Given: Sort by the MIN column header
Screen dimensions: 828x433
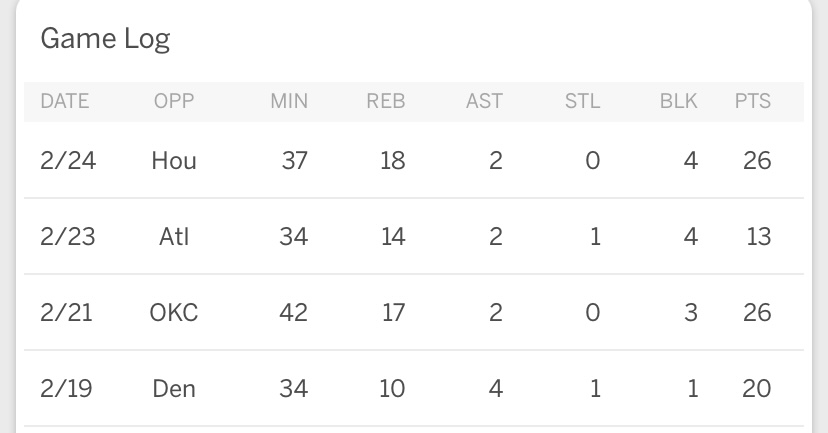Looking at the screenshot, I should pos(289,101).
